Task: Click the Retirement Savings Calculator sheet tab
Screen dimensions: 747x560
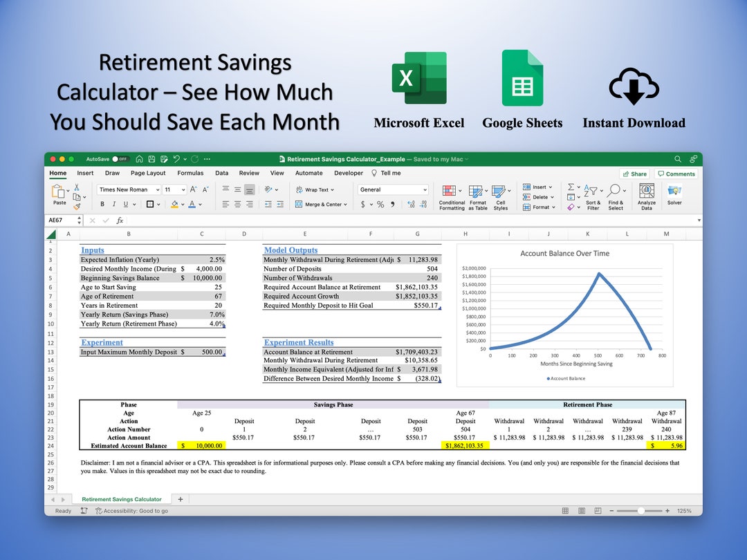Action: (122, 498)
